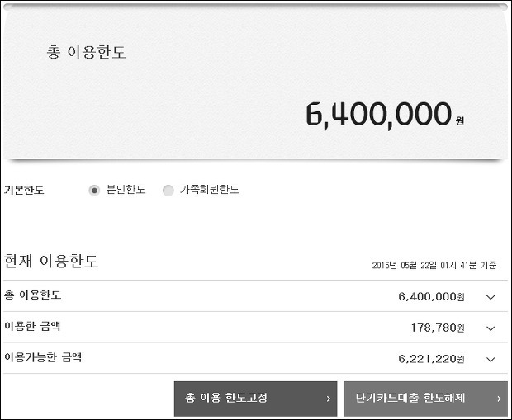Viewport: 512px width, 420px height.
Task: Select the 본인한도 radio button
Action: pos(94,191)
